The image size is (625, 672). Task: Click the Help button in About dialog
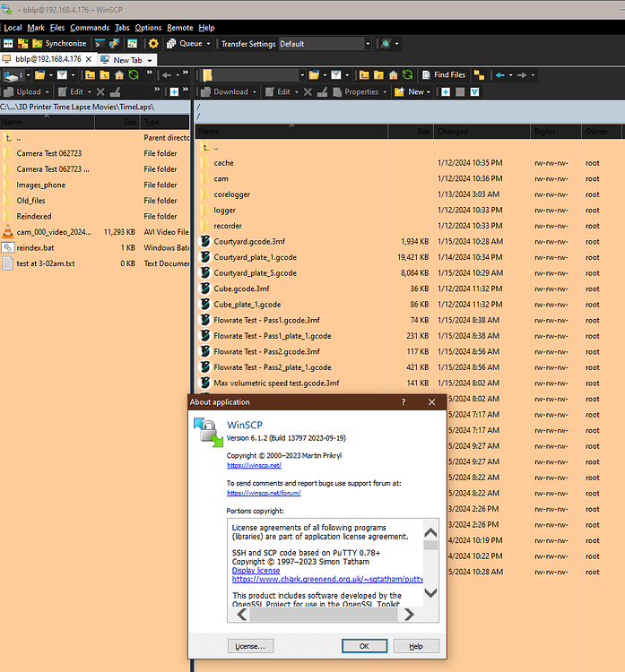coord(416,646)
